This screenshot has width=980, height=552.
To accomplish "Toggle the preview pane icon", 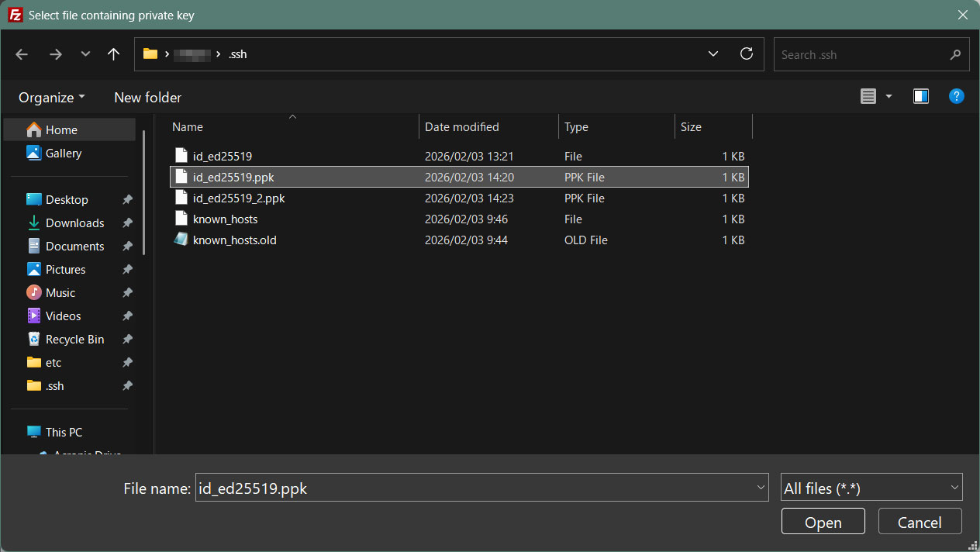I will [921, 96].
